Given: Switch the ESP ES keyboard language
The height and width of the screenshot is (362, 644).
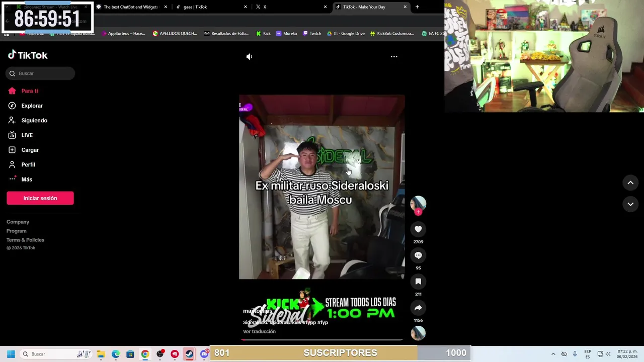Looking at the screenshot, I should pyautogui.click(x=588, y=354).
